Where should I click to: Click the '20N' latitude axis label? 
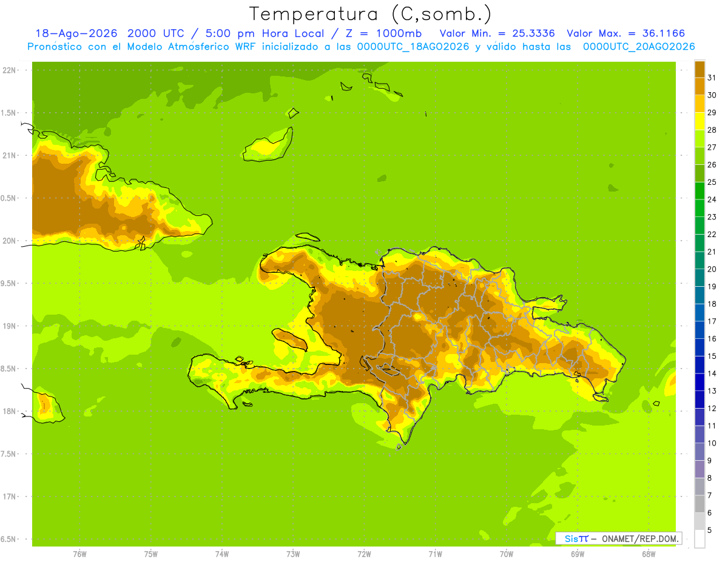click(x=10, y=241)
